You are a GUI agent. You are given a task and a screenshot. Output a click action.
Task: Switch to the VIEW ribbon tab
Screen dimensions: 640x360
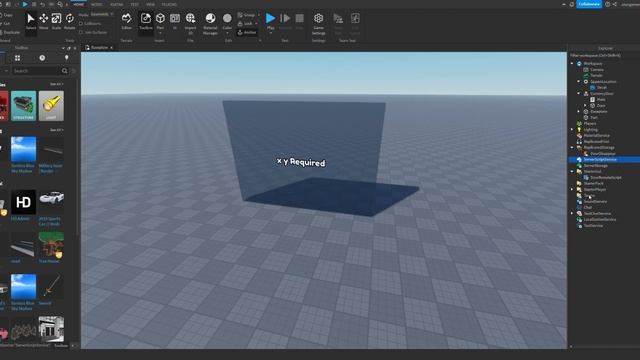click(x=150, y=4)
